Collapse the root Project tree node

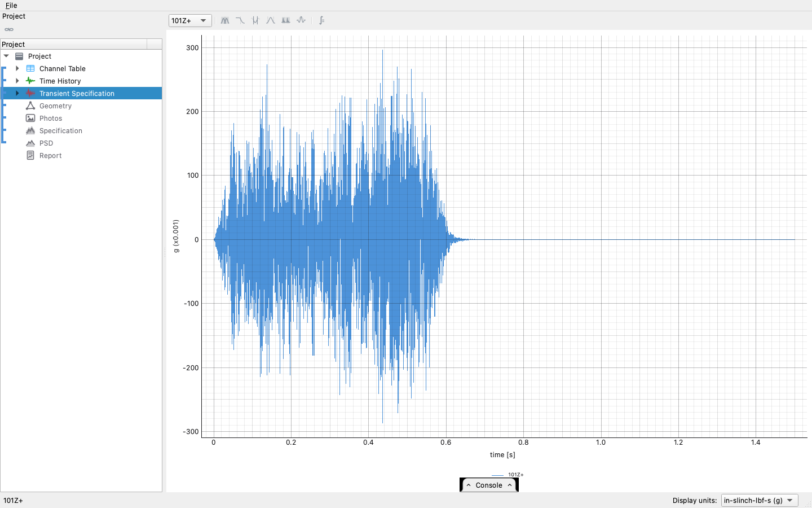pos(6,56)
